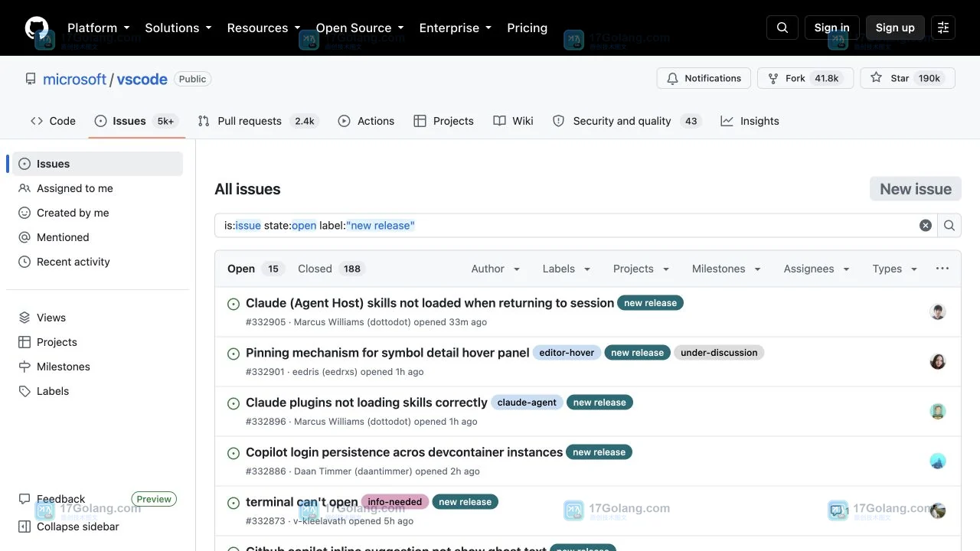Click the Sign up button
Viewport: 980px width, 551px height.
[895, 28]
